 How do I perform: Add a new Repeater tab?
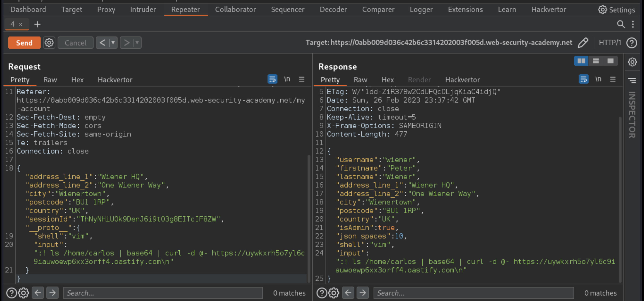click(37, 24)
